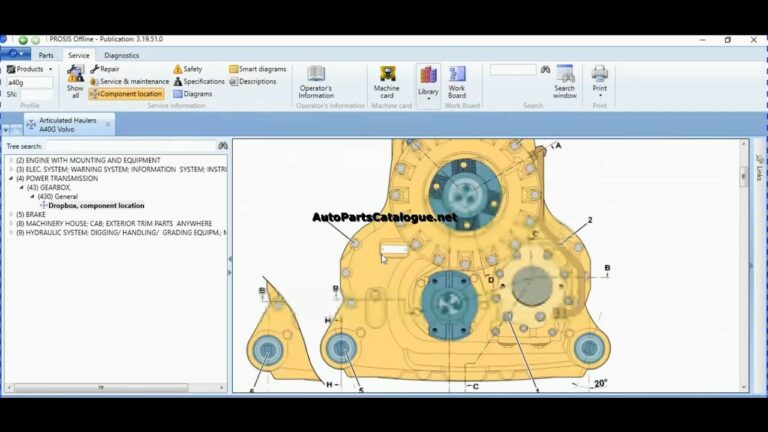
Task: Click the tree panel horizontal scrollbar
Action: tap(115, 387)
